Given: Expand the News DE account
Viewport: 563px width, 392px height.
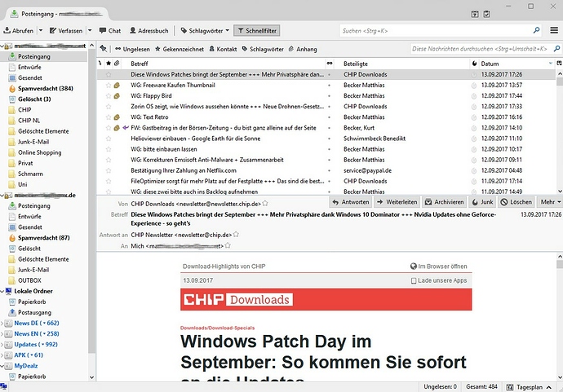Looking at the screenshot, I should [x=2, y=324].
